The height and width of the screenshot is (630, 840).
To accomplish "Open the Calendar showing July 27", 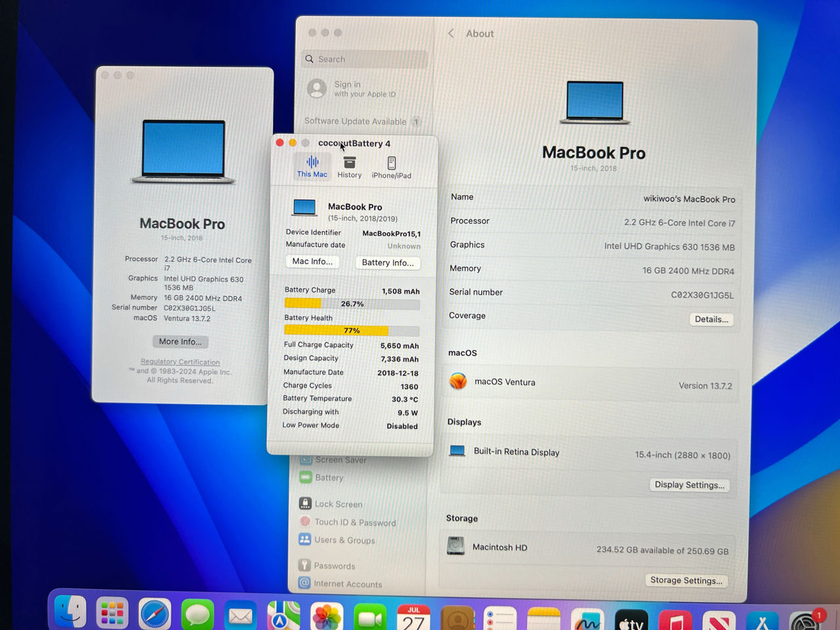I will coord(413,616).
